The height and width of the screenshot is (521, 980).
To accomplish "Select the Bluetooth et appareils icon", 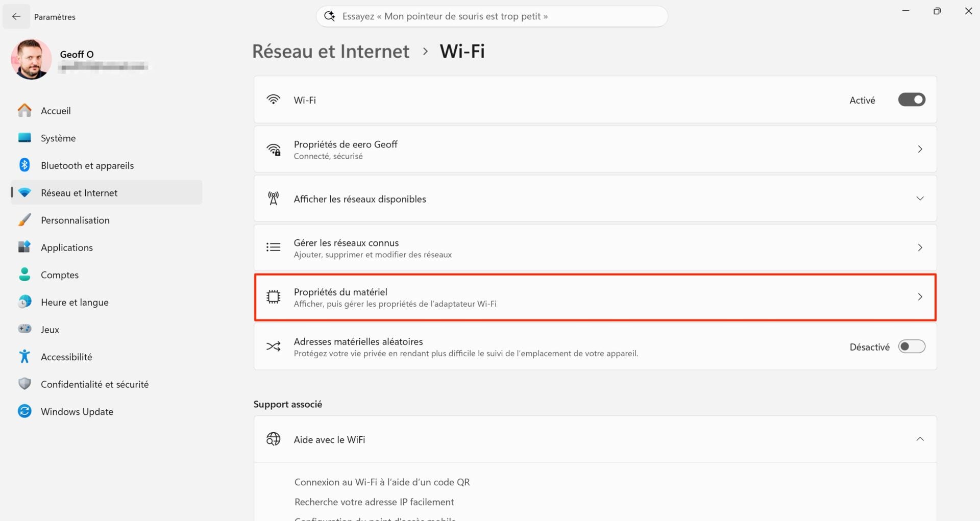I will [24, 165].
